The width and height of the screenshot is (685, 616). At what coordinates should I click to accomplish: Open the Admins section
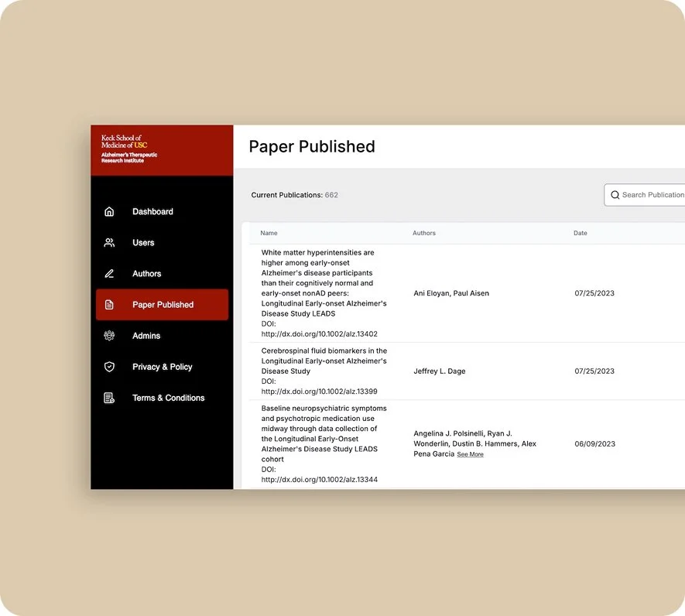[x=162, y=336]
